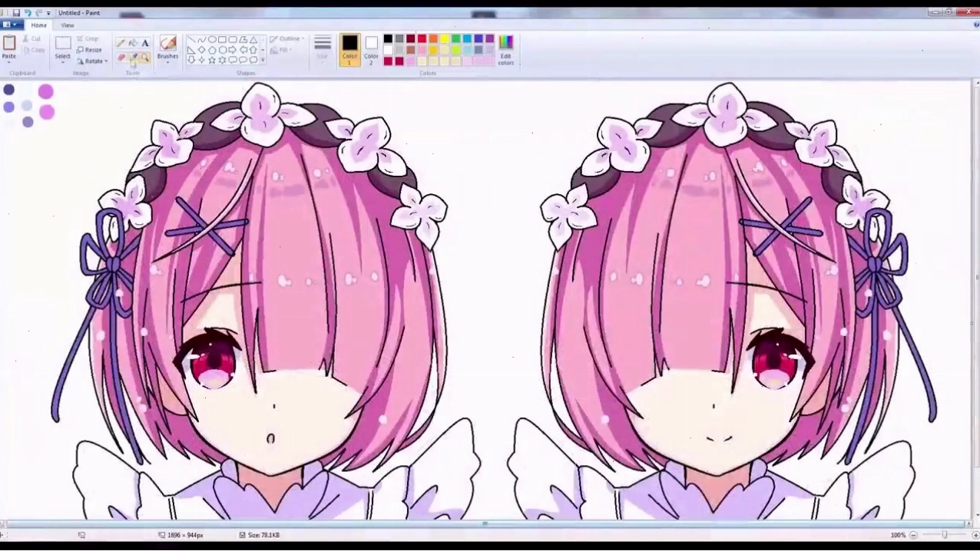Click Save in quick access toolbar
This screenshot has width=980, height=551.
(x=16, y=13)
